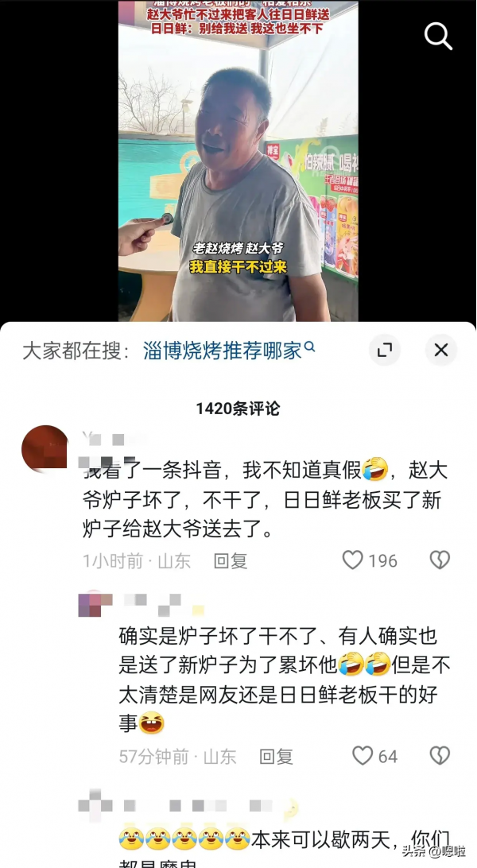Open first commenter's round avatar

pos(45,449)
